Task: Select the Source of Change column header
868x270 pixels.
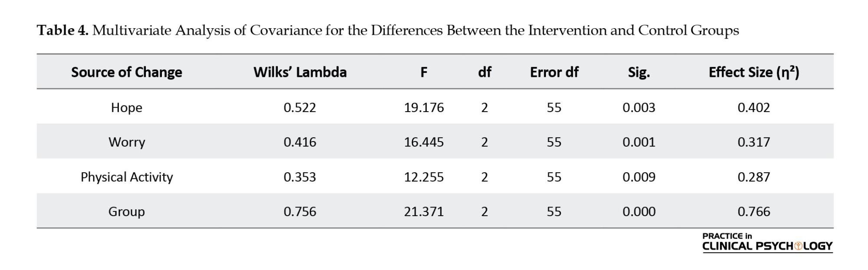Action: [126, 72]
